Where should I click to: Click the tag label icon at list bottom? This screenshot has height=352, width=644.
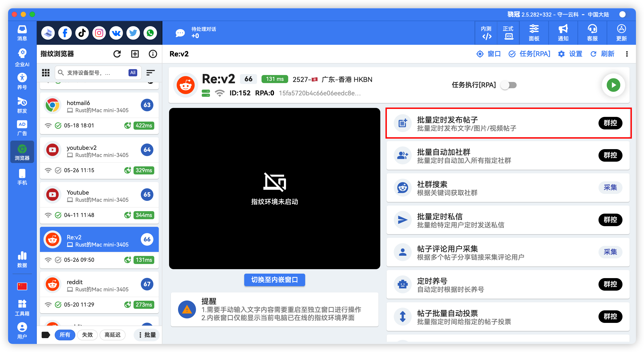pos(46,335)
